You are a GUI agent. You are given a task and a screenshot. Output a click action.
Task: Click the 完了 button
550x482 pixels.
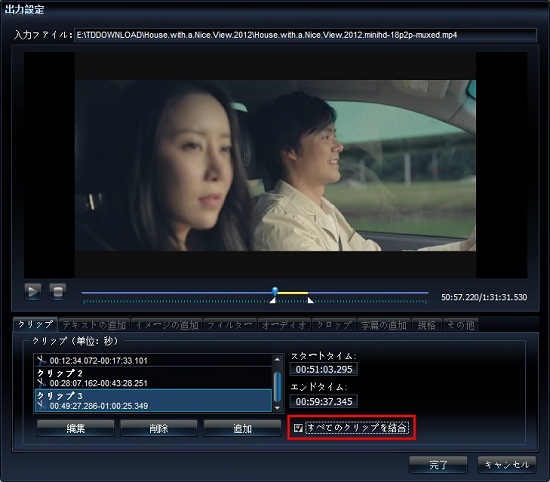438,465
